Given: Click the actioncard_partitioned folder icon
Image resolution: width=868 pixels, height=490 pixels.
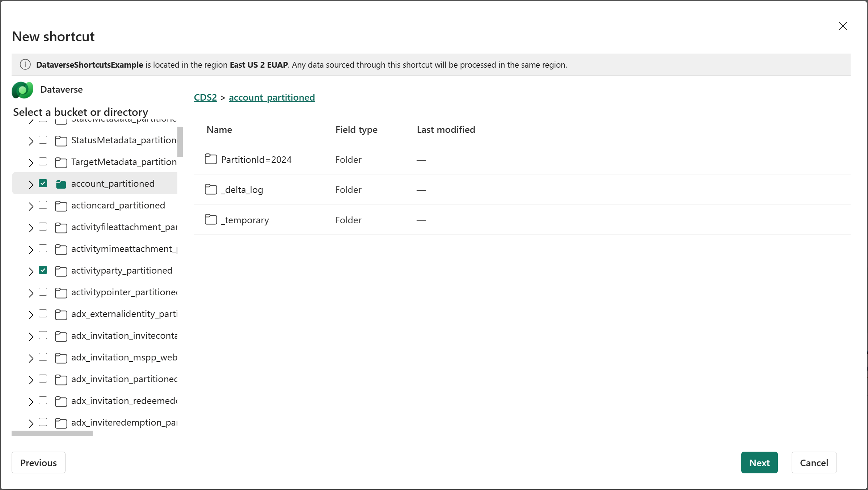Looking at the screenshot, I should click(x=62, y=206).
